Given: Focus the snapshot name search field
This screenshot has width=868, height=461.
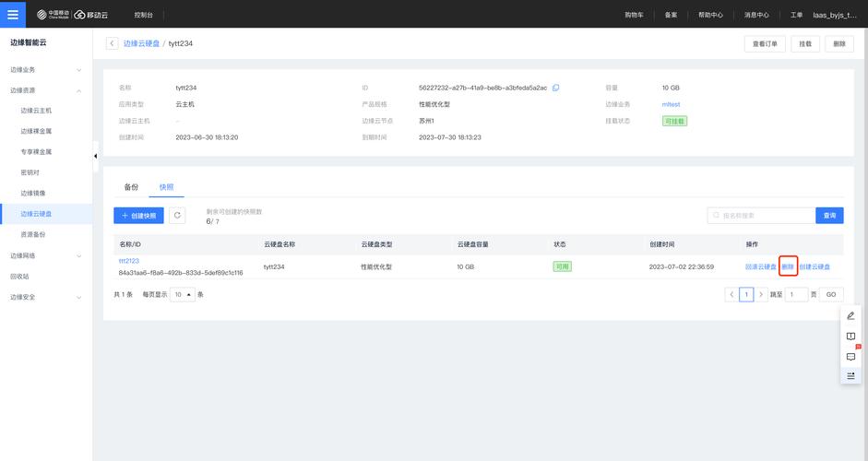Looking at the screenshot, I should coord(761,215).
